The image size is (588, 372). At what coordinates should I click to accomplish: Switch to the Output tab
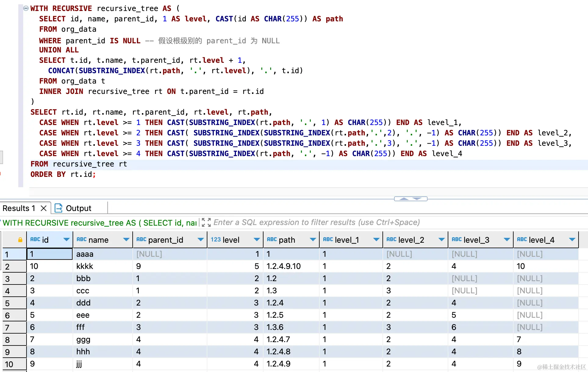tap(78, 208)
